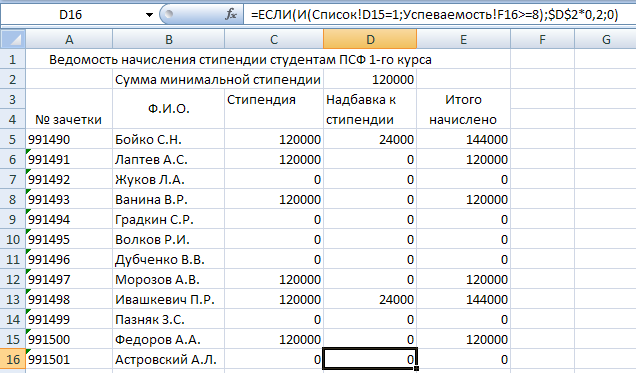Click the minimum stipend value 120000 in D2
The image size is (636, 373).
[370, 79]
